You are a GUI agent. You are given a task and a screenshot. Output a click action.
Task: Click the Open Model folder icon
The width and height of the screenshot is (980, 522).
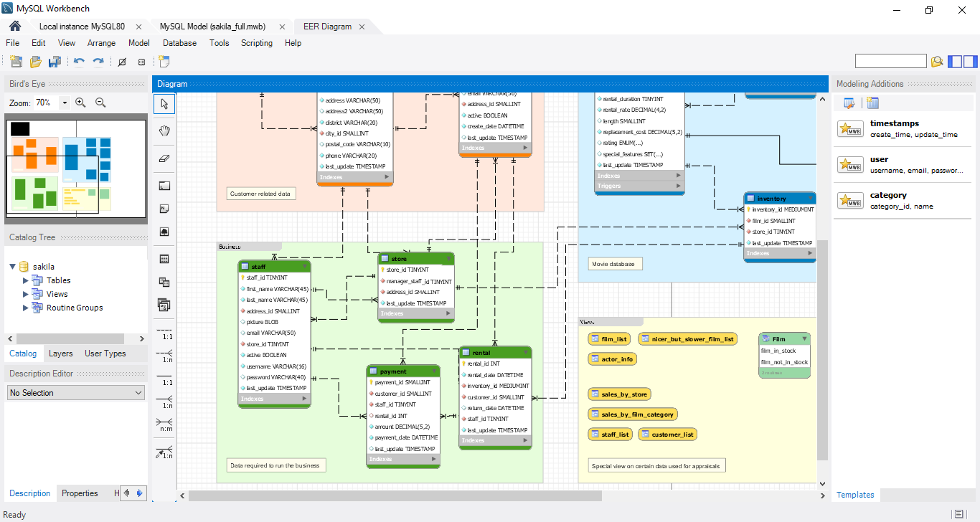tap(35, 62)
